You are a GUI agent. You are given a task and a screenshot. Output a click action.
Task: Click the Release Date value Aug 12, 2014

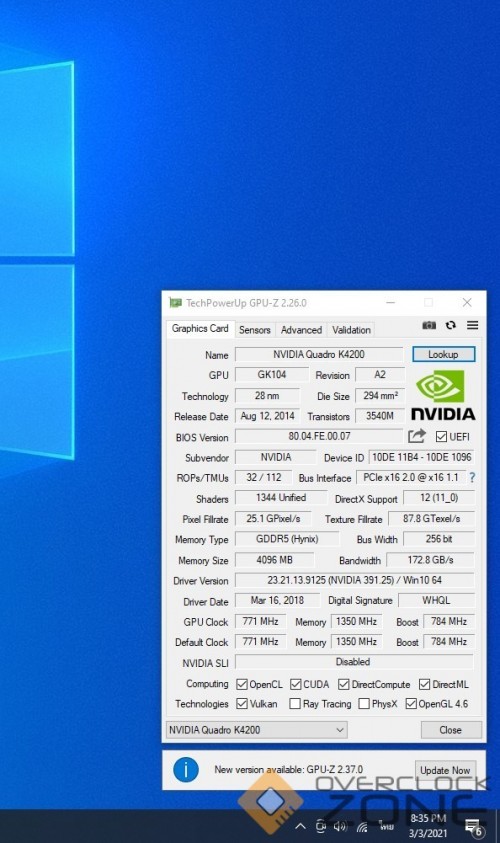tap(268, 416)
